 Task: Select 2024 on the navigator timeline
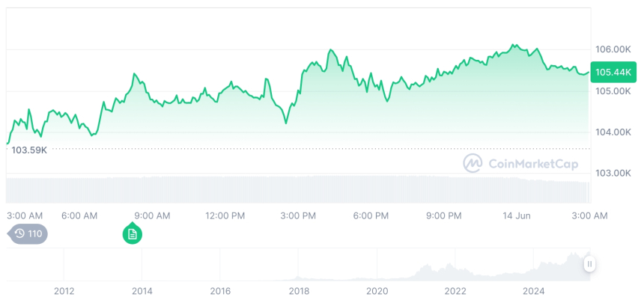(x=533, y=291)
